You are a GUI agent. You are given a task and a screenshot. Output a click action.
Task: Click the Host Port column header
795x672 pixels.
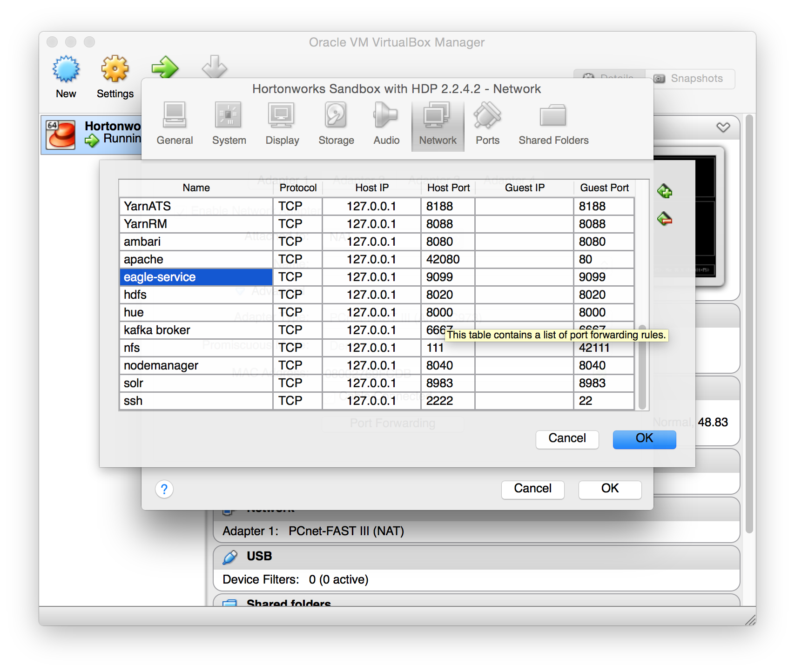(x=448, y=188)
